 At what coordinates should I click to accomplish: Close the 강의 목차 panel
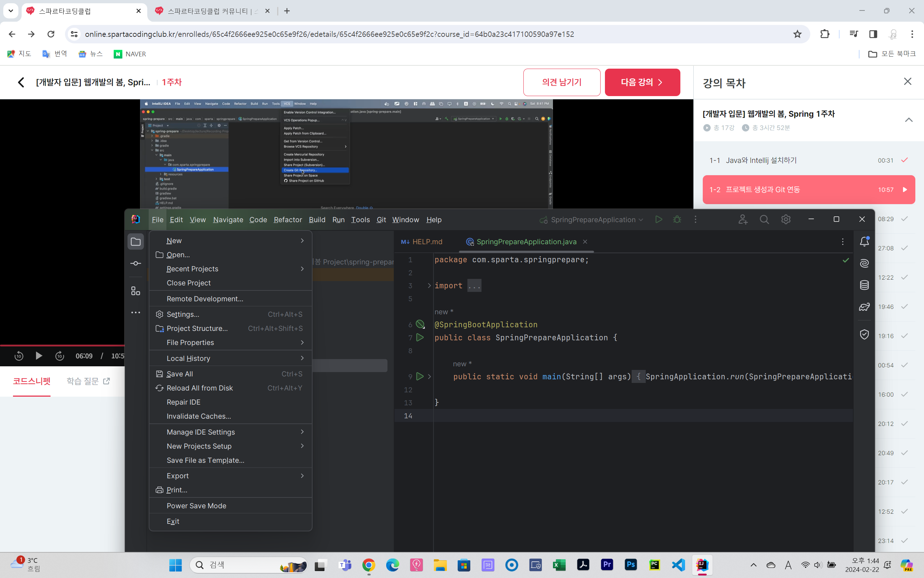click(x=908, y=81)
